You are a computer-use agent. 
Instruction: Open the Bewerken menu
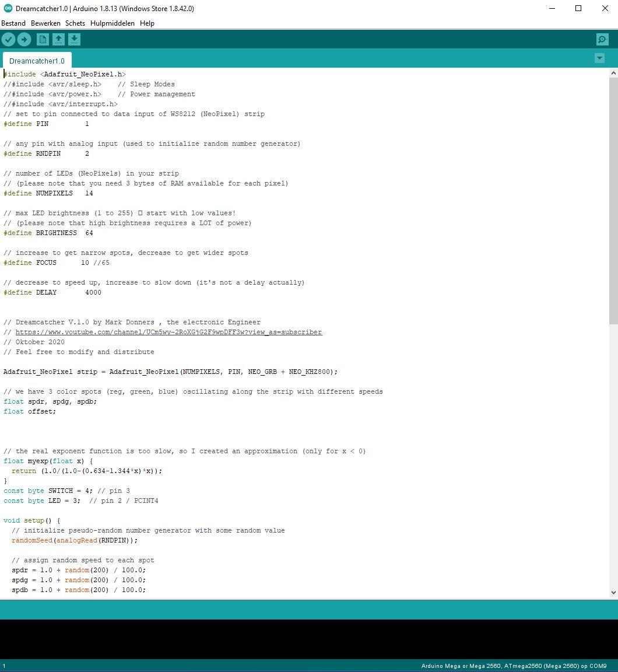click(45, 23)
